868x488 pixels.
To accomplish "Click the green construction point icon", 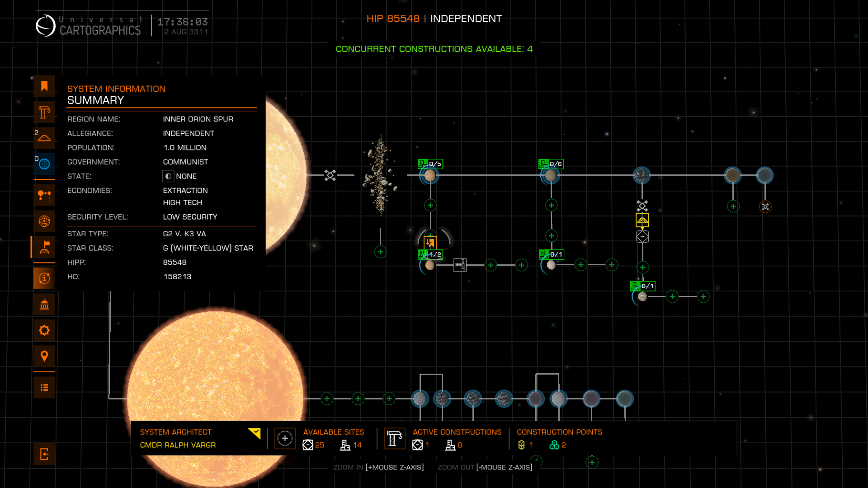I will (x=554, y=445).
